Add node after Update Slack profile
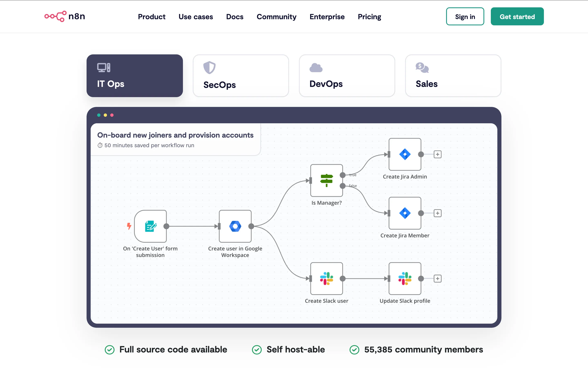The width and height of the screenshot is (588, 368). [x=438, y=278]
